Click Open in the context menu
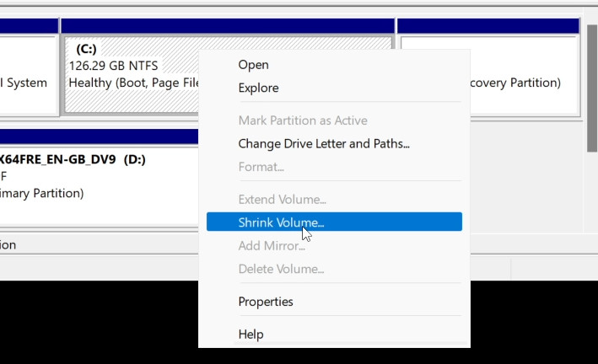598x364 pixels. pyautogui.click(x=253, y=65)
